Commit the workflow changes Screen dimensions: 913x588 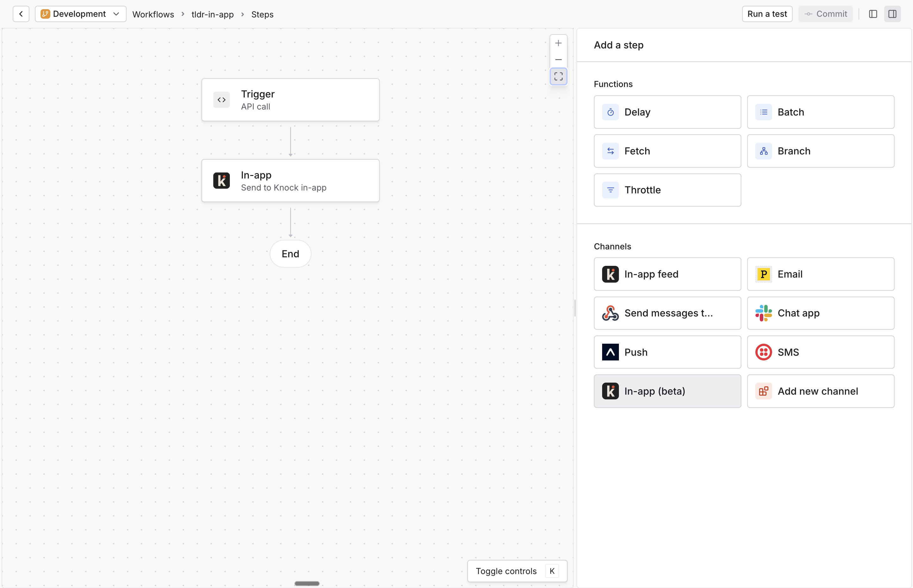(825, 14)
